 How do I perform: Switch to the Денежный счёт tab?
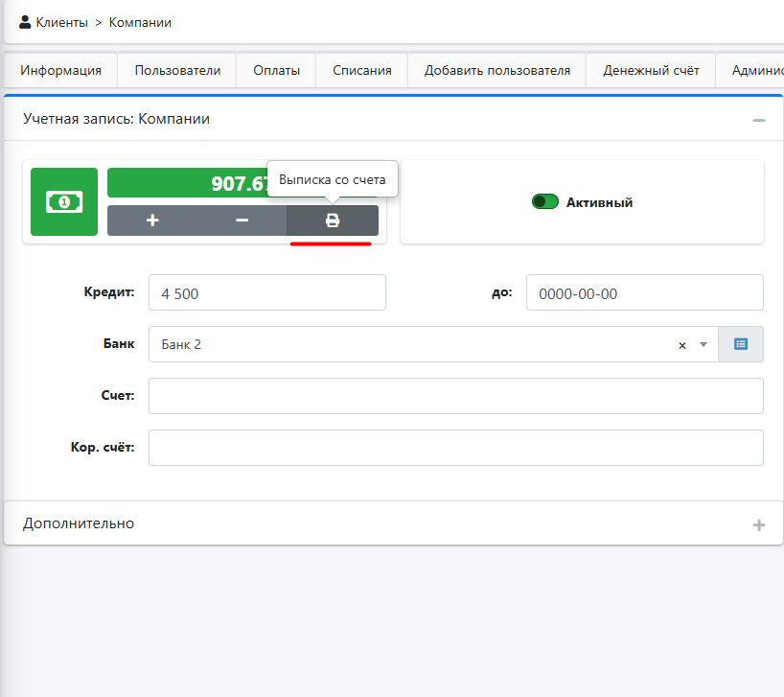click(651, 70)
